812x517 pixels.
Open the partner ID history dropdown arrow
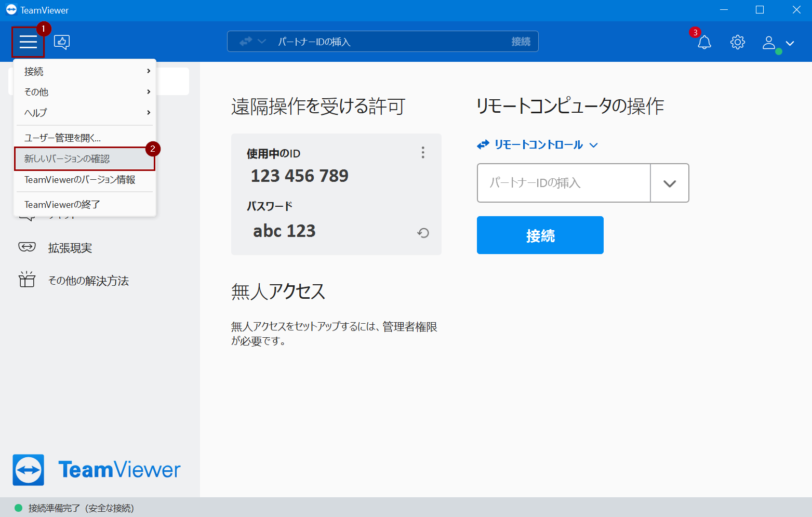point(670,183)
